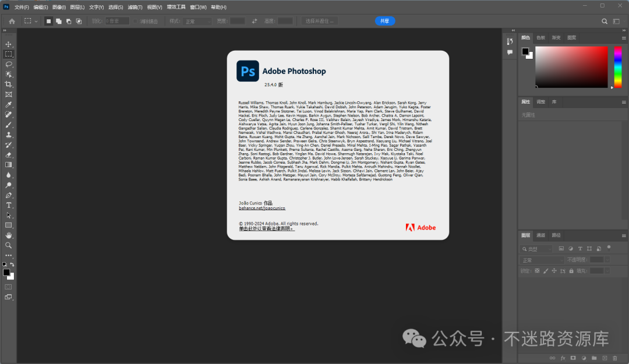This screenshot has height=364, width=629.
Task: Open the blend mode 正常 dropdown in Layers
Action: [542, 260]
